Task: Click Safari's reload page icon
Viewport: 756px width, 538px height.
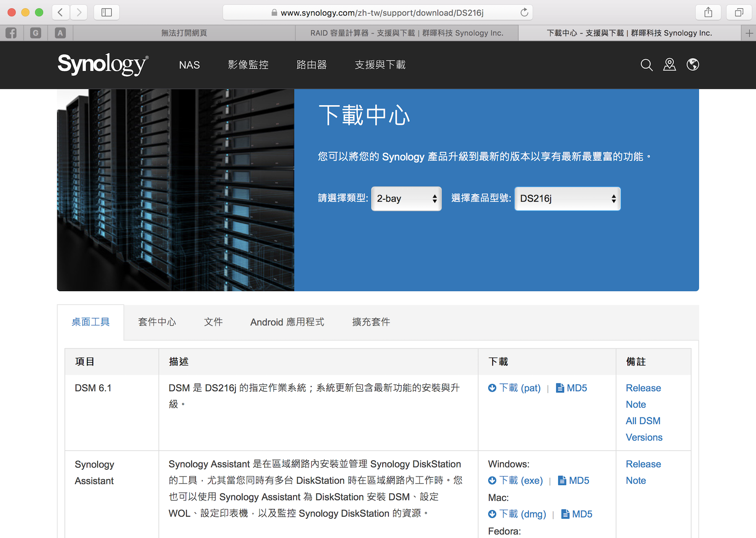Action: point(524,13)
